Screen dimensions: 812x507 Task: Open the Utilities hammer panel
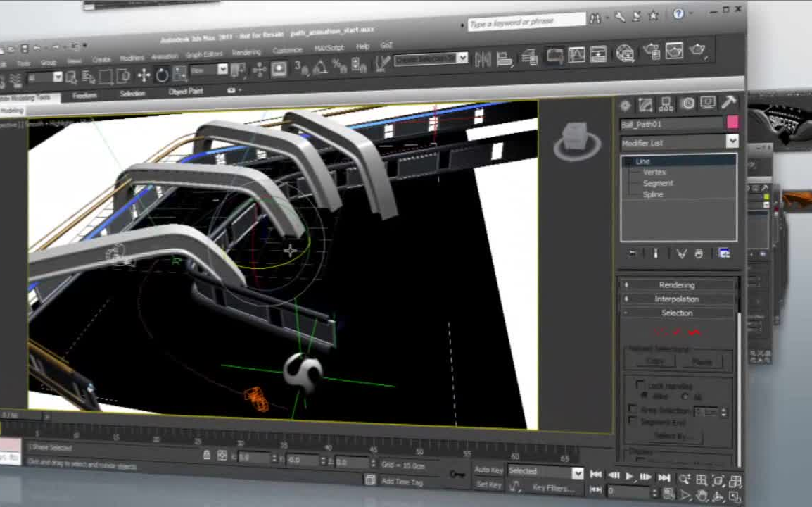pyautogui.click(x=729, y=103)
